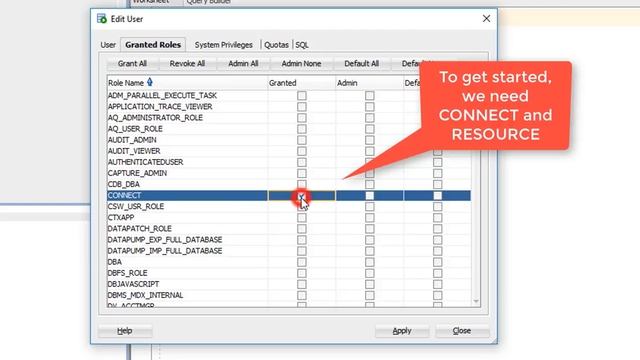Check Granted for ADM_PARALLEL_EXECUTE_TASK

[x=302, y=96]
